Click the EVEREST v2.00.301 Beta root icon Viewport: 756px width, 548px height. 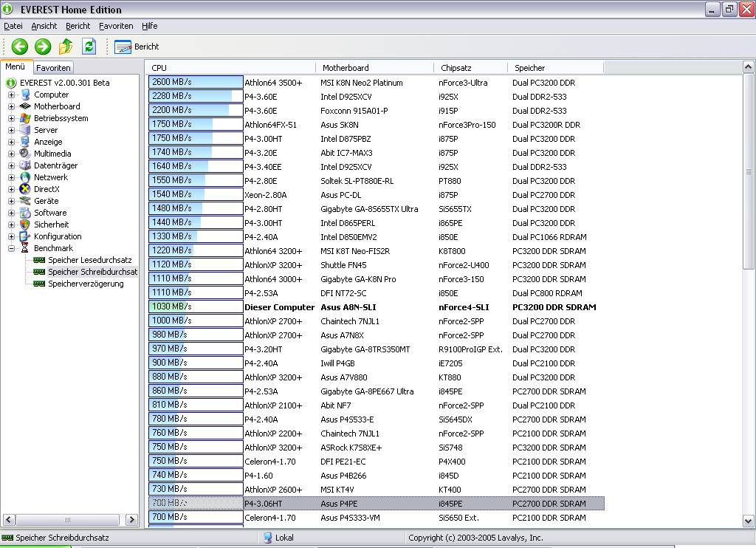coord(11,83)
